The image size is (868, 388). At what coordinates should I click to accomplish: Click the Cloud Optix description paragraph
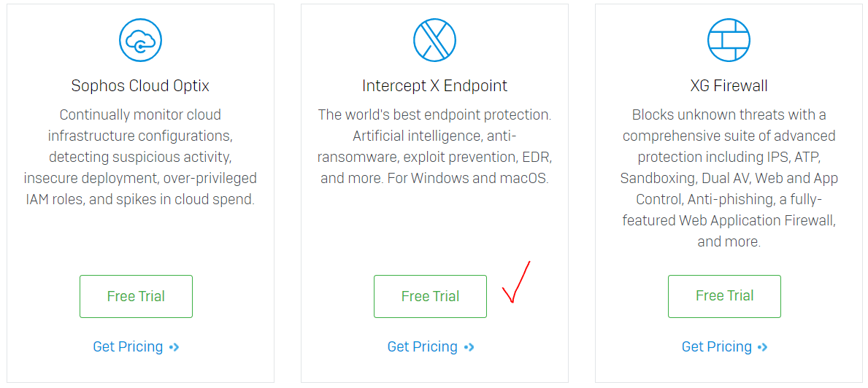[140, 157]
